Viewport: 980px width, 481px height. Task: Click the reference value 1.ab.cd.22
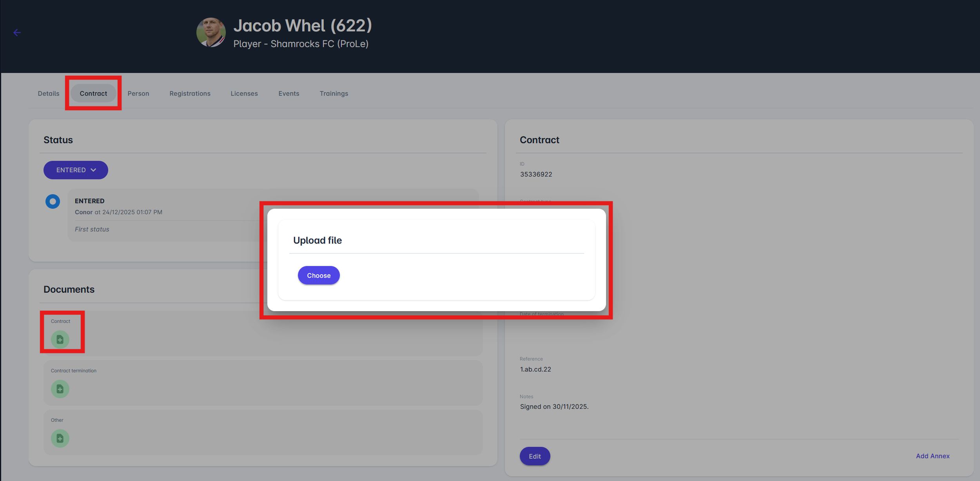pyautogui.click(x=535, y=369)
